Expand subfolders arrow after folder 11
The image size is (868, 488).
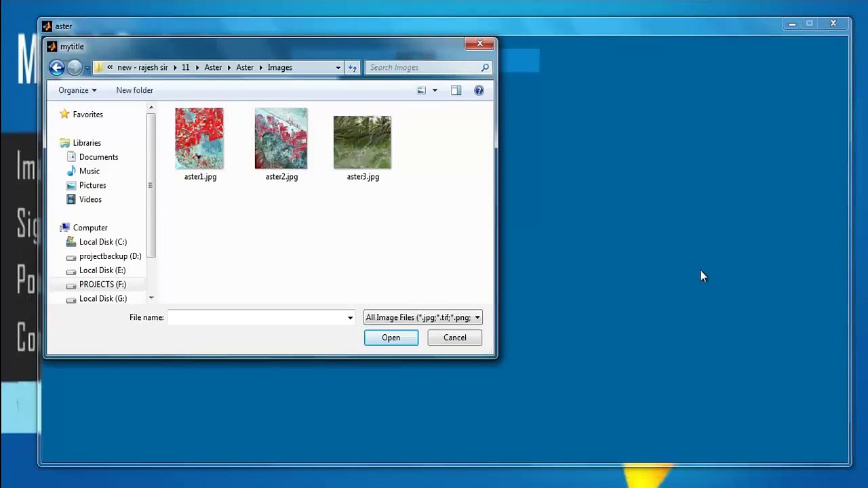click(x=197, y=68)
